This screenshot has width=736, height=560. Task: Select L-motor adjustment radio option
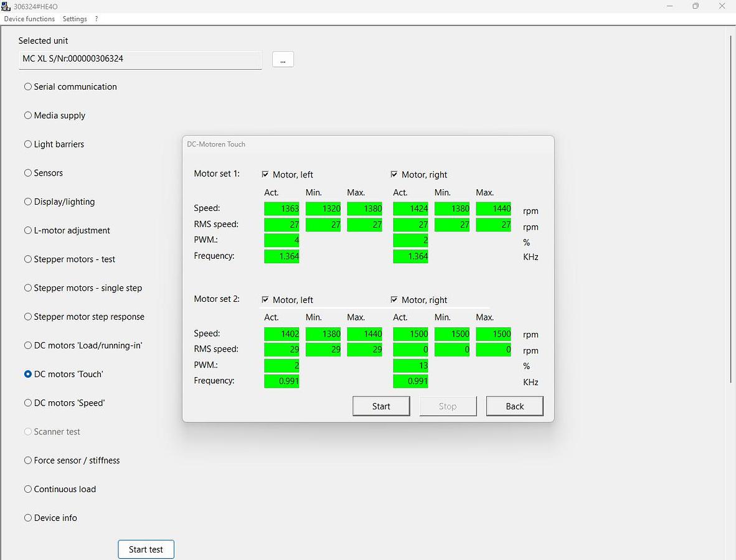pos(67,230)
